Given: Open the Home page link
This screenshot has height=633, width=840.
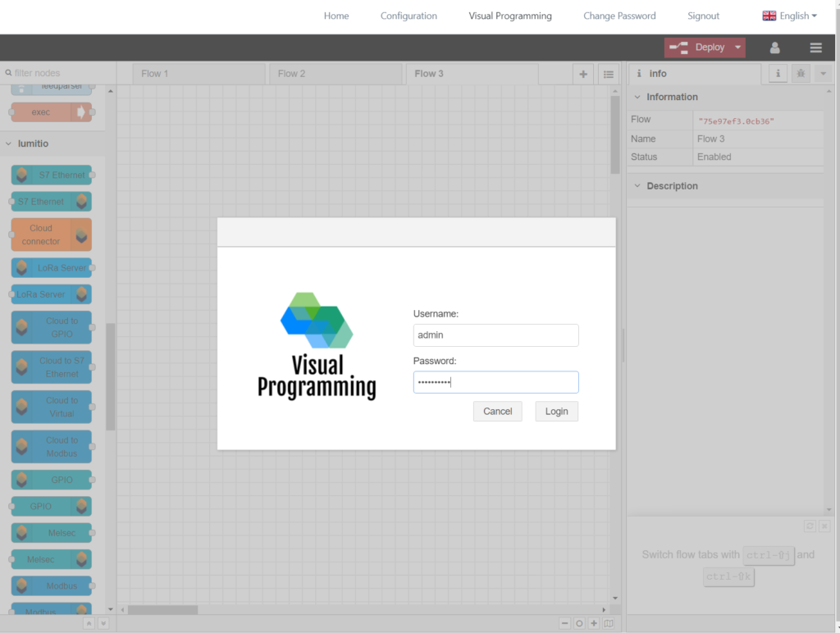Looking at the screenshot, I should [x=336, y=16].
